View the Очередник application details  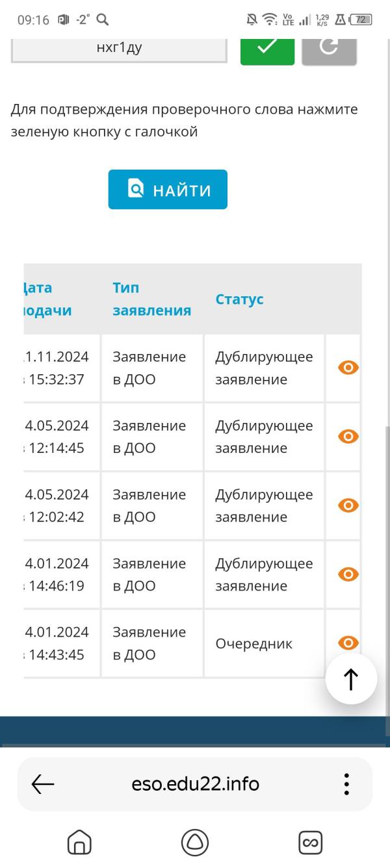tap(348, 643)
